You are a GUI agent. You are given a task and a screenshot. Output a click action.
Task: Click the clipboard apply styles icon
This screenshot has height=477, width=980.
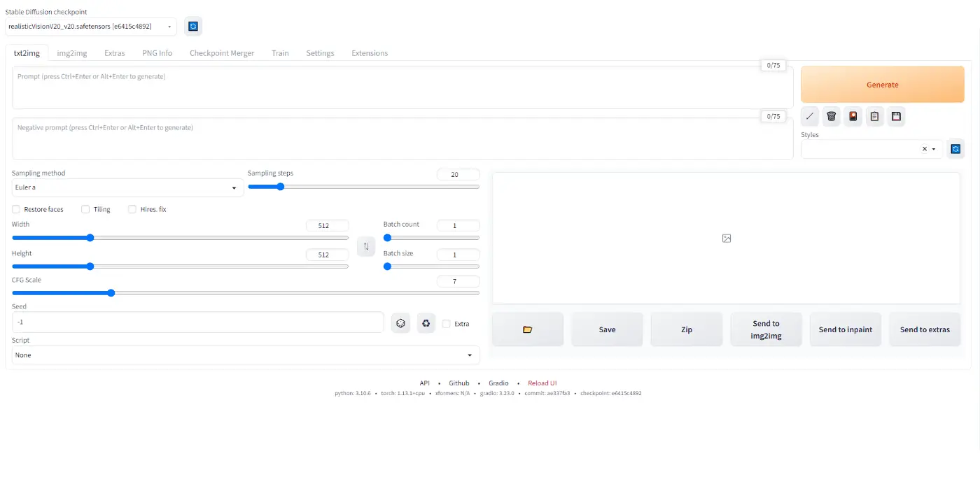click(x=874, y=116)
